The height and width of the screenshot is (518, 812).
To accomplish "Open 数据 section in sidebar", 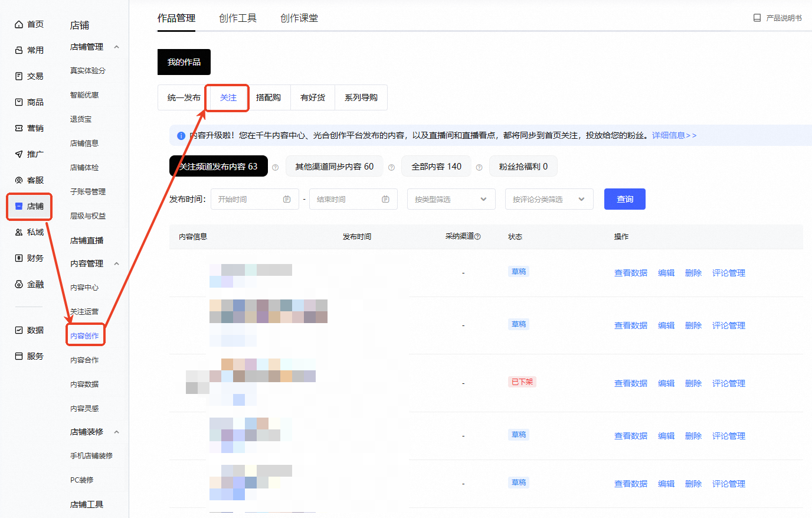I will [29, 330].
